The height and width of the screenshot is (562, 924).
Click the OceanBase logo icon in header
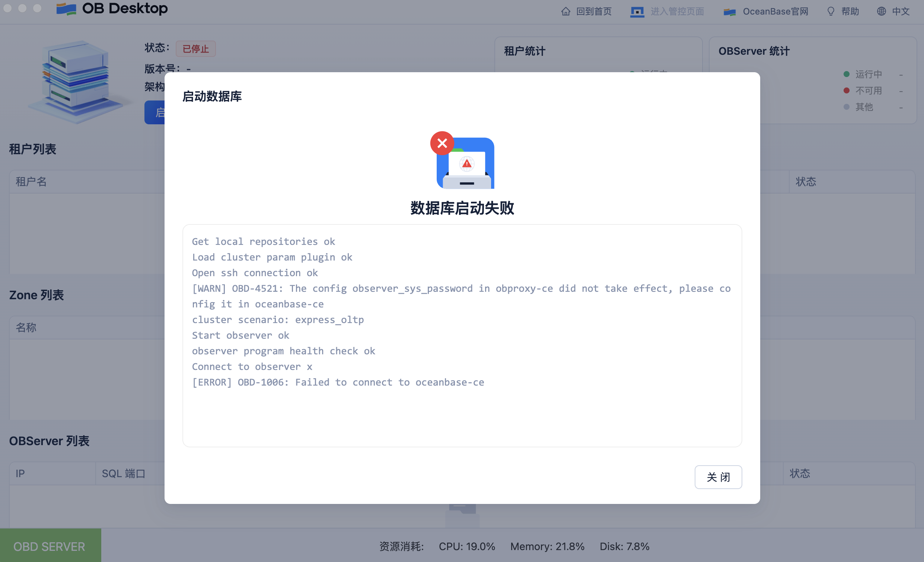tap(729, 12)
